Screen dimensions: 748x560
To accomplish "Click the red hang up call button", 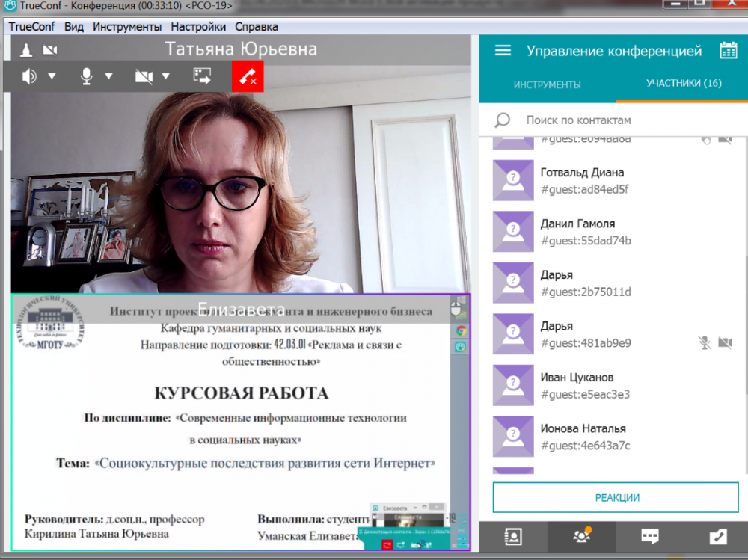I will point(248,76).
